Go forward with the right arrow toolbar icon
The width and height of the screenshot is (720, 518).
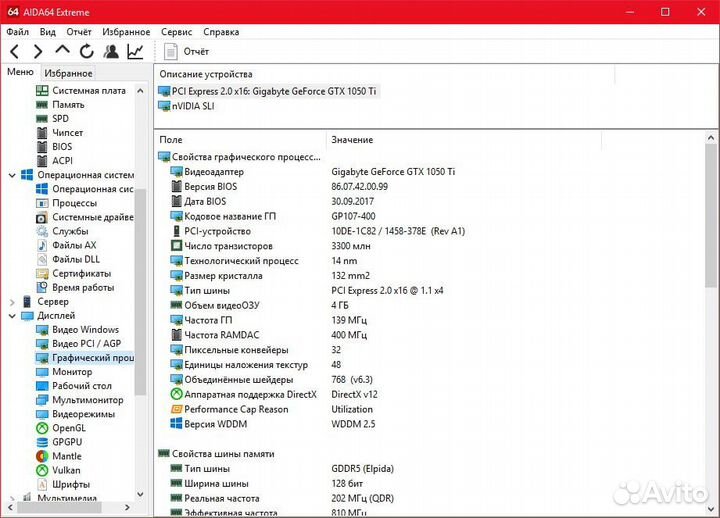pyautogui.click(x=38, y=51)
